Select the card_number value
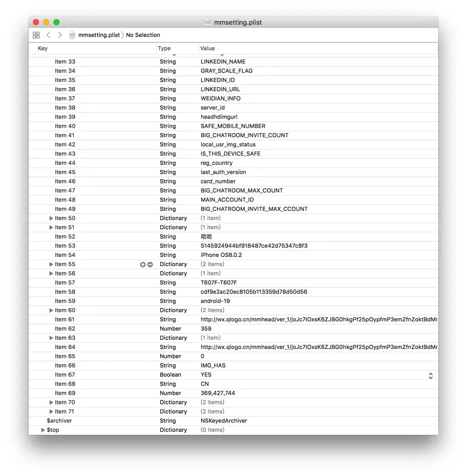 pos(218,181)
